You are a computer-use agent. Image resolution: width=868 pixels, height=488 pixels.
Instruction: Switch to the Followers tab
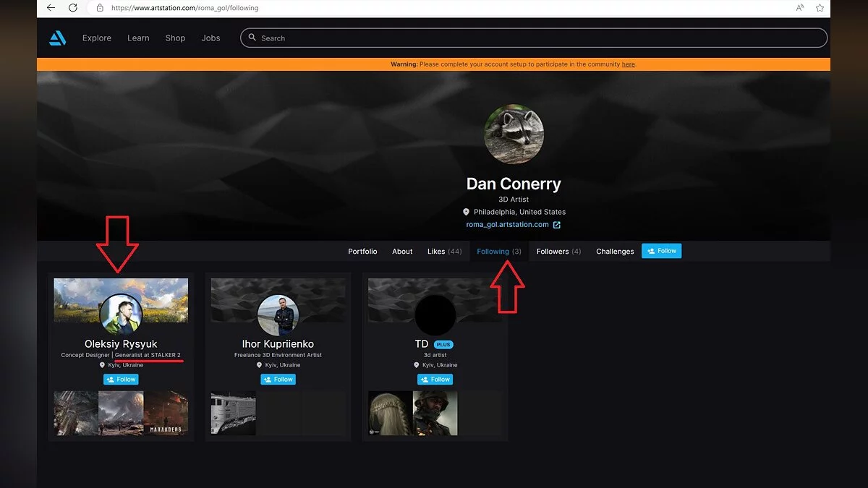[x=558, y=252]
